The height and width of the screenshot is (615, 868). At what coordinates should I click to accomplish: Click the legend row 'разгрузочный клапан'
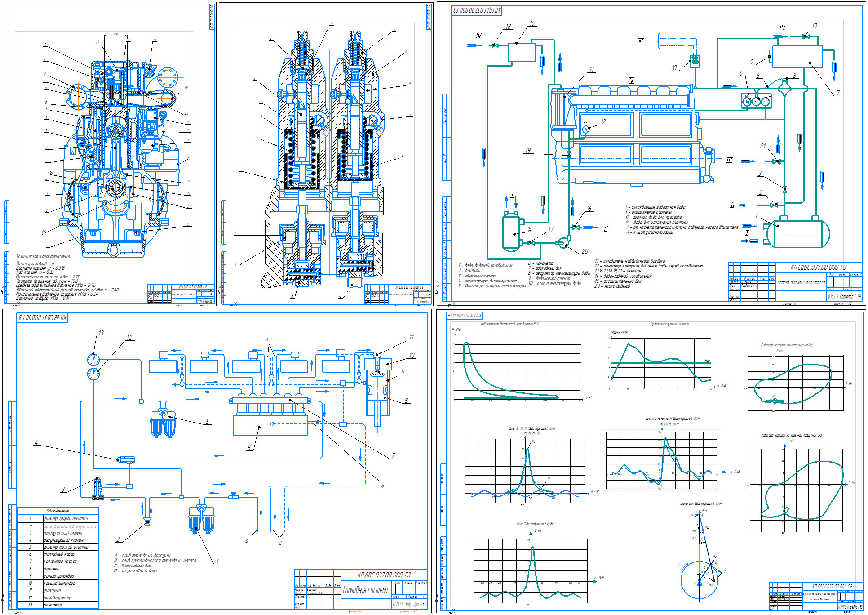click(58, 533)
